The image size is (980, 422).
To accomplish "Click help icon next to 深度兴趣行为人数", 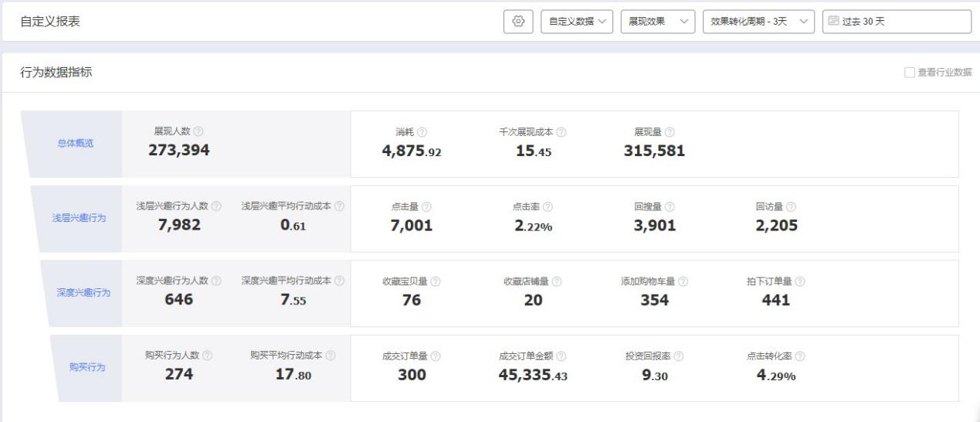I will tap(216, 281).
